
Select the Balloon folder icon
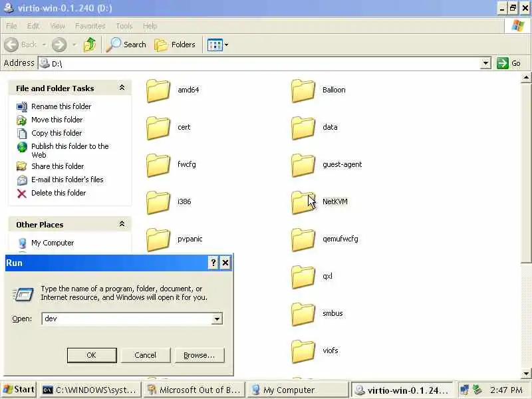tap(303, 90)
